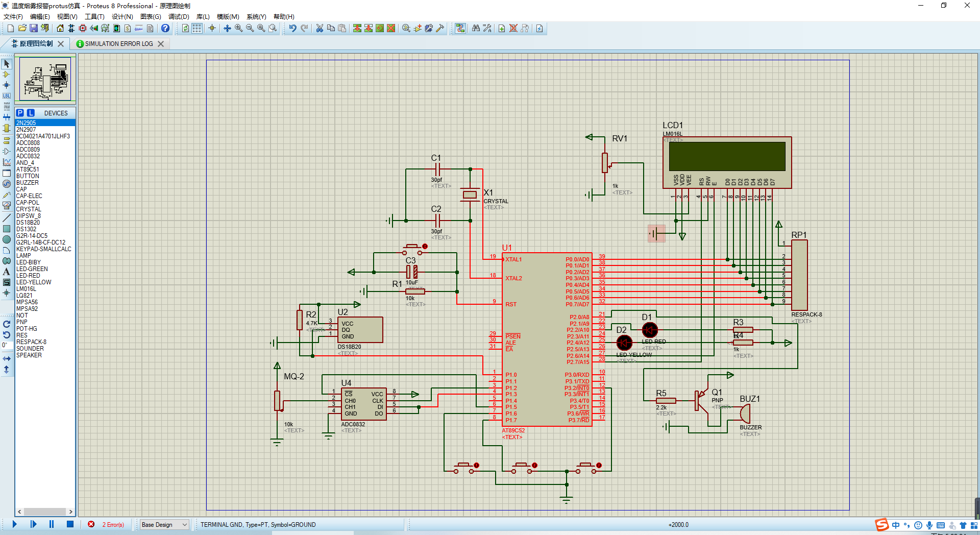Pick parts from libraries icon
Image resolution: width=980 pixels, height=535 pixels.
coord(406,28)
